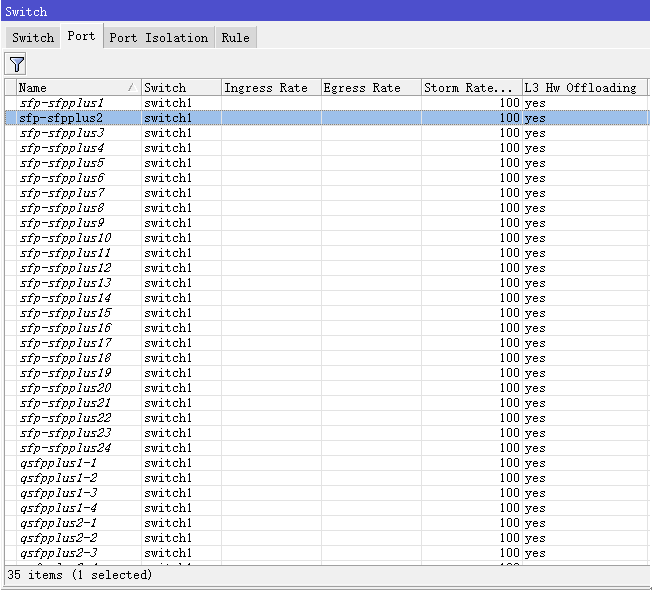Click the L3 Hw Offloading column header
652x590 pixels.
[584, 88]
